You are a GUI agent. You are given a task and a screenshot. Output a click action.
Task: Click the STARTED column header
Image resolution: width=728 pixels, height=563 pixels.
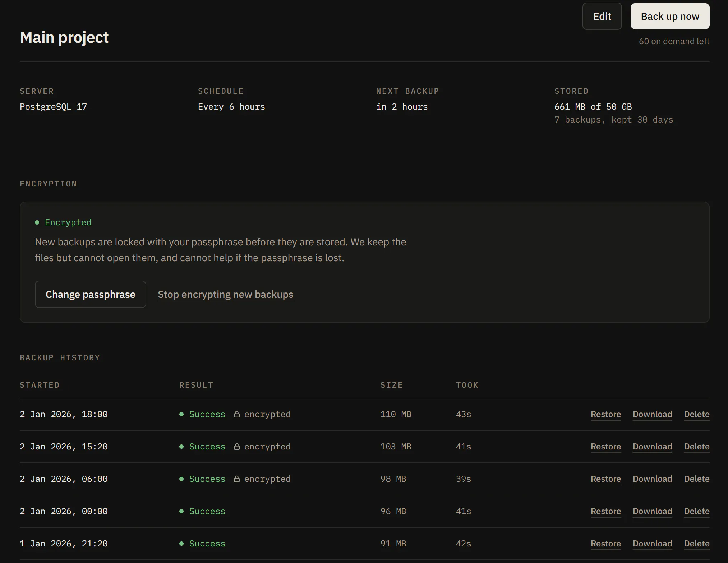[40, 385]
